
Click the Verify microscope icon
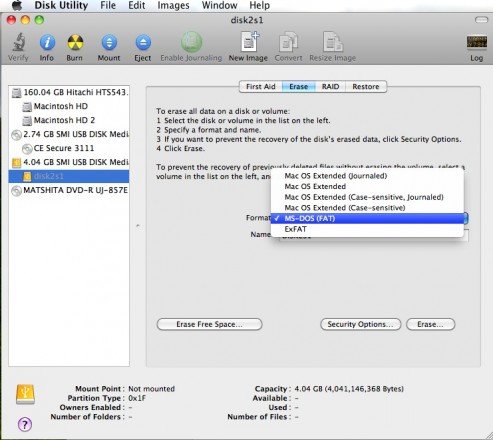pos(19,43)
